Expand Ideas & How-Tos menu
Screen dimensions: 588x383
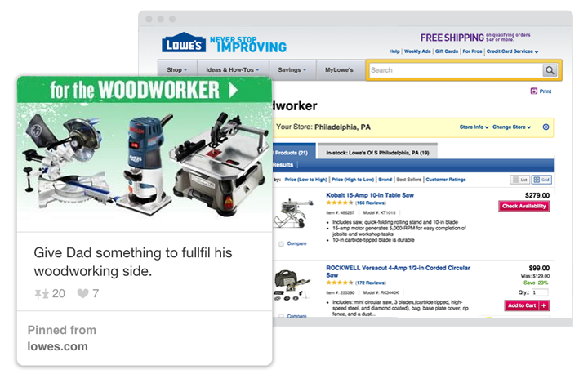[x=233, y=69]
